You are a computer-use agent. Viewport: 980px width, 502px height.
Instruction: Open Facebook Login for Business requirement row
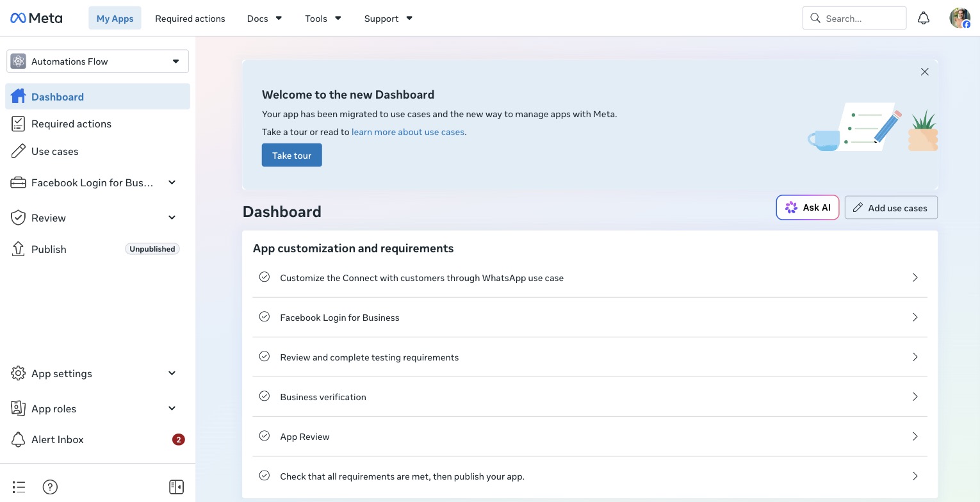[590, 317]
